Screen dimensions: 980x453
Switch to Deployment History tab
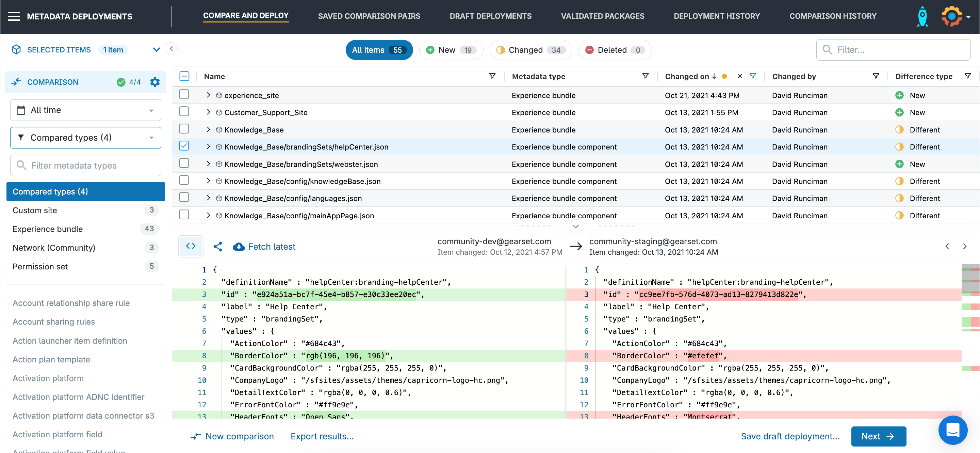[x=716, y=16]
